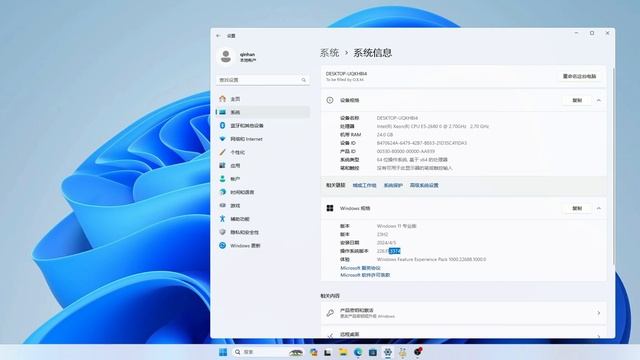Open the 网络和 Internet wifi icon

point(222,139)
